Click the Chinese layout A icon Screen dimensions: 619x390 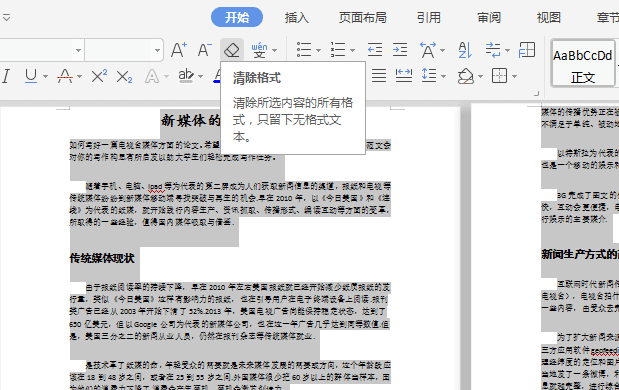point(428,50)
